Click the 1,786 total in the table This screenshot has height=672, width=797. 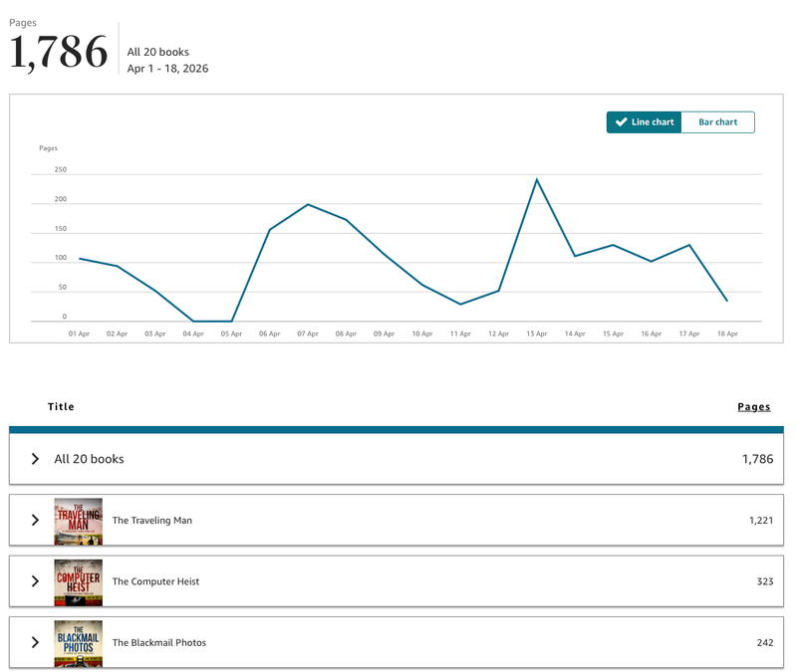[x=757, y=459]
